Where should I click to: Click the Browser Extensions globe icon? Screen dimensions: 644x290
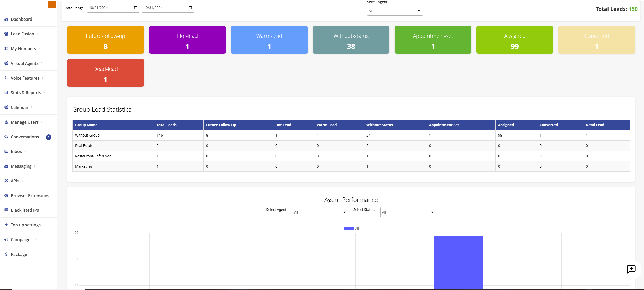tap(6, 195)
